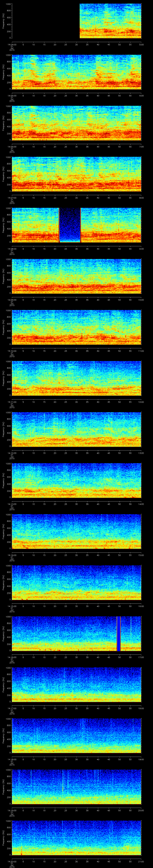
Task: Click the 14:12:00 start time label
Action: coord(12,453)
